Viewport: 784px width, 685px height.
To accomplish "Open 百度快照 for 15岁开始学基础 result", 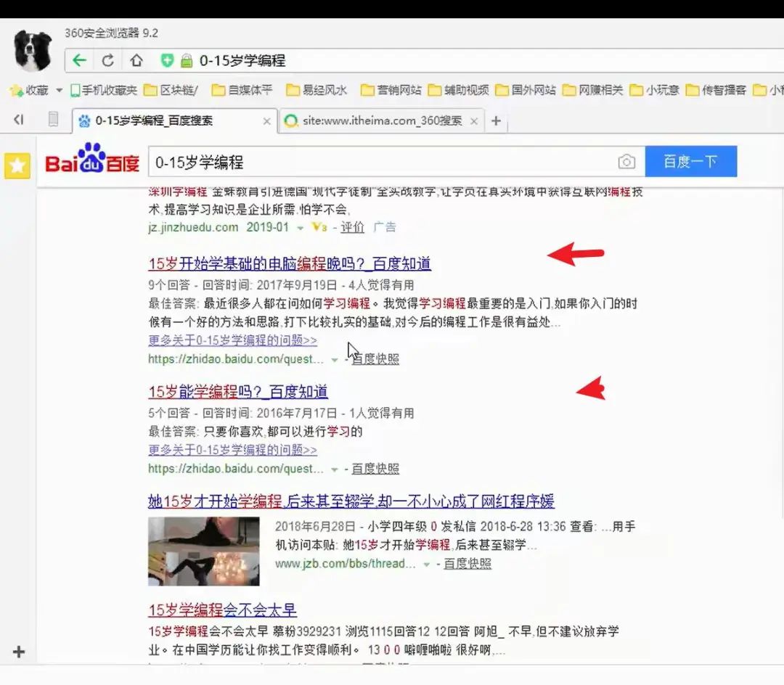I will pyautogui.click(x=375, y=358).
